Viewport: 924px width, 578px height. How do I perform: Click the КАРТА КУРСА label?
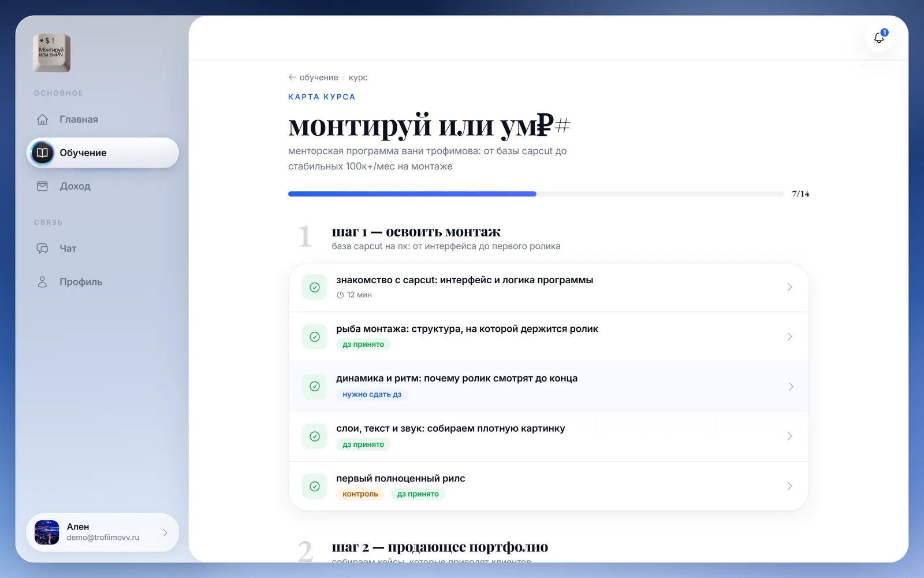(322, 97)
